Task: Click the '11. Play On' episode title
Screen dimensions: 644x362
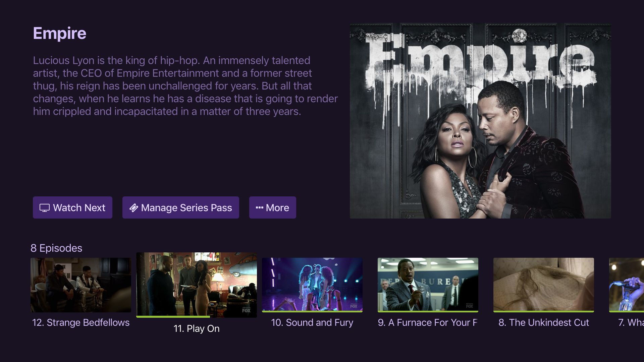Action: pyautogui.click(x=197, y=328)
